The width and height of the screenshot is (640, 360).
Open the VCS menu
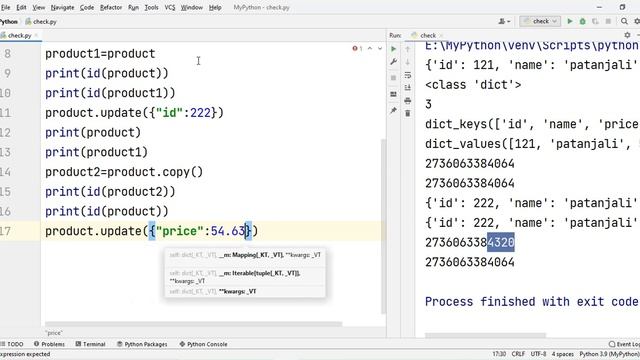click(170, 7)
